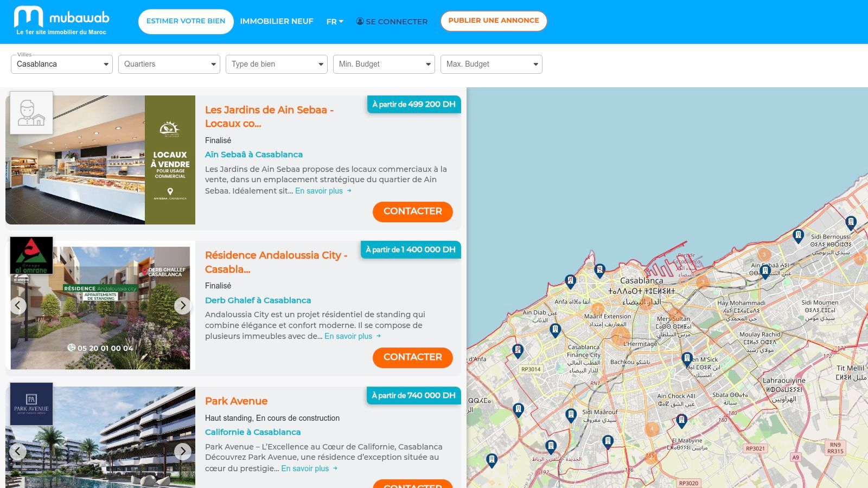Select map pin left of Anfa label
Screen dimensions: 868x488
570,281
